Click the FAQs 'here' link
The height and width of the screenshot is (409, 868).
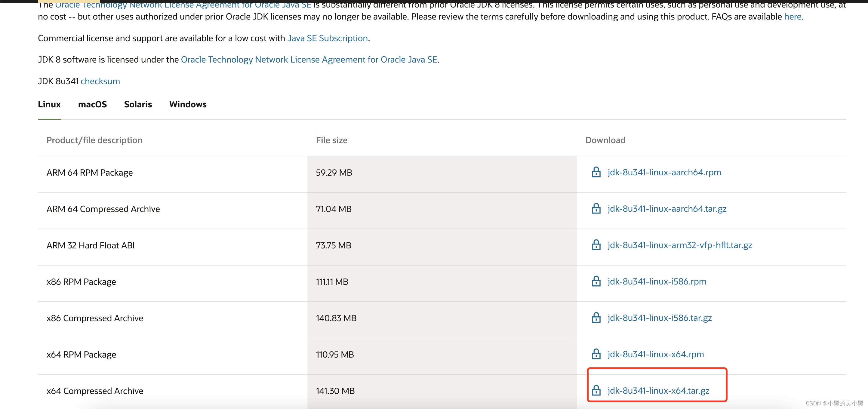pos(792,17)
